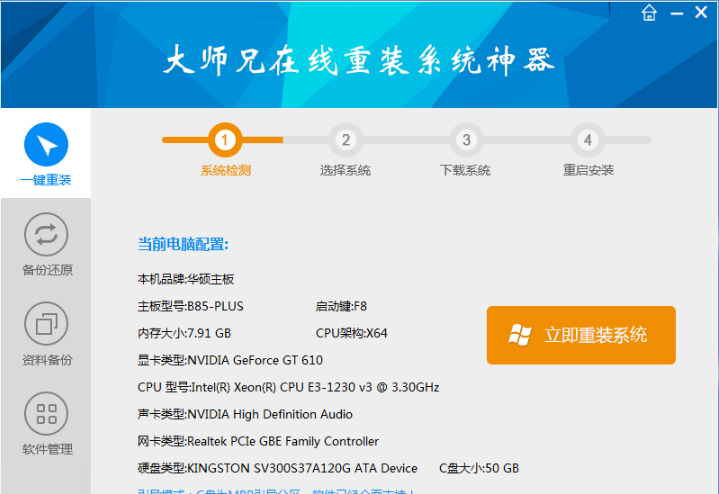Viewport: 719px width, 494px height.
Task: Select step 2 circle 选择系统
Action: tap(346, 139)
